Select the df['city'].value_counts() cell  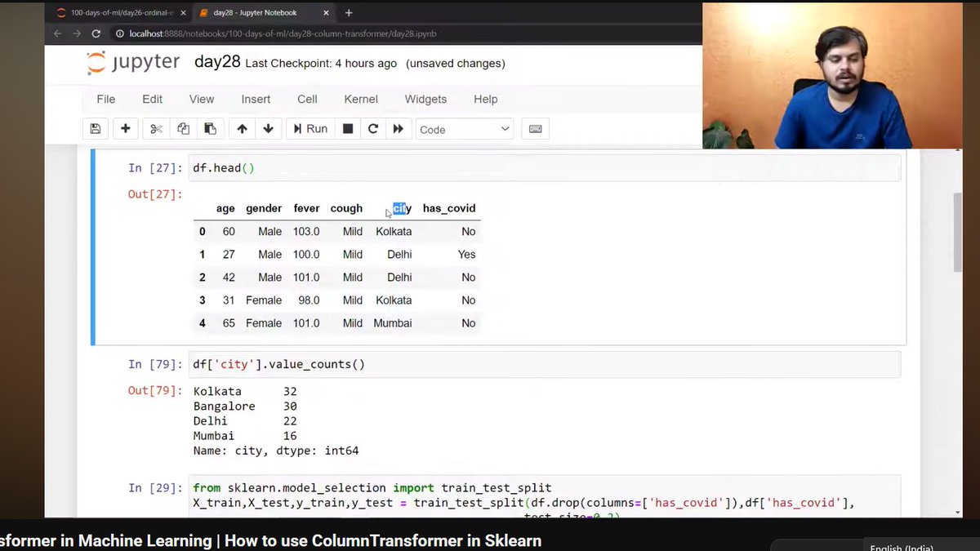tap(545, 364)
